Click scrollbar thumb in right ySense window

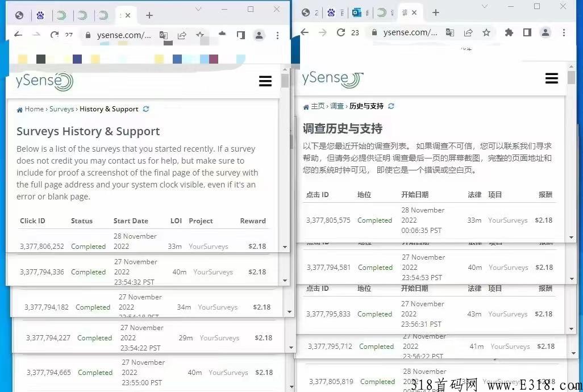point(571,77)
